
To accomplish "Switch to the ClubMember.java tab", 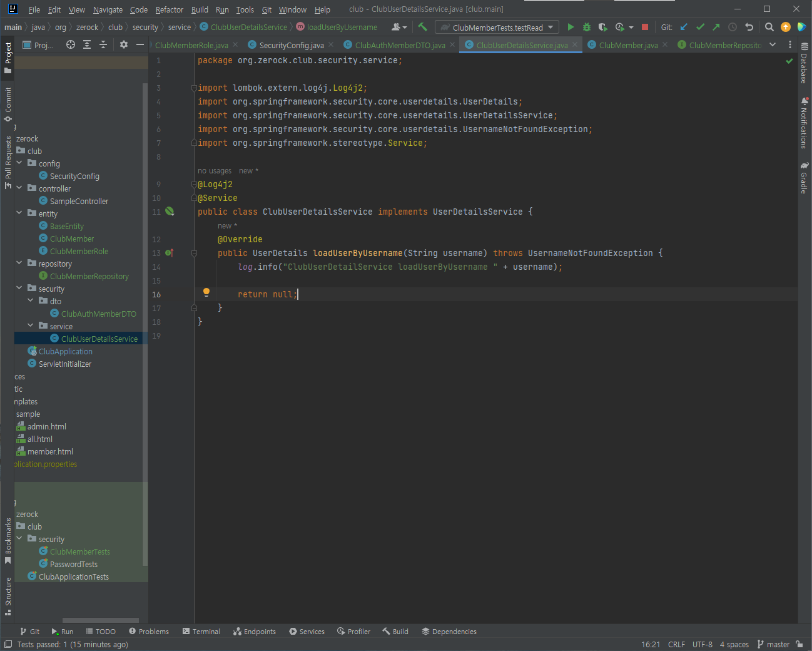I will [x=628, y=45].
